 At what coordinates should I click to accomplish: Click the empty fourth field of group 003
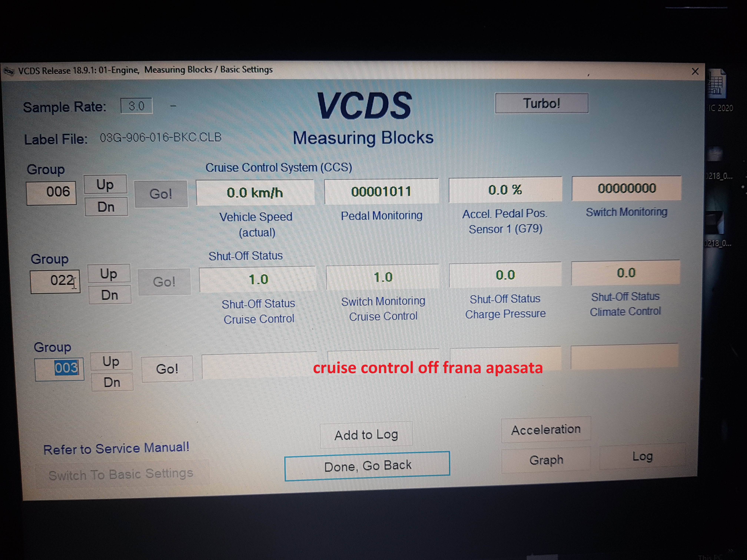click(x=624, y=356)
